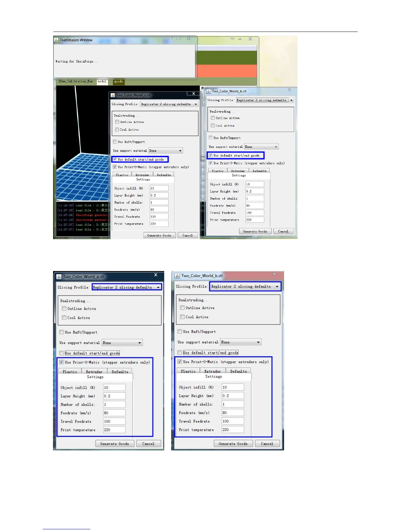The image size is (411, 532).
Task: Select Plastic tab in enlarged Two_Color_World_a.stl dialog
Action: click(x=70, y=371)
